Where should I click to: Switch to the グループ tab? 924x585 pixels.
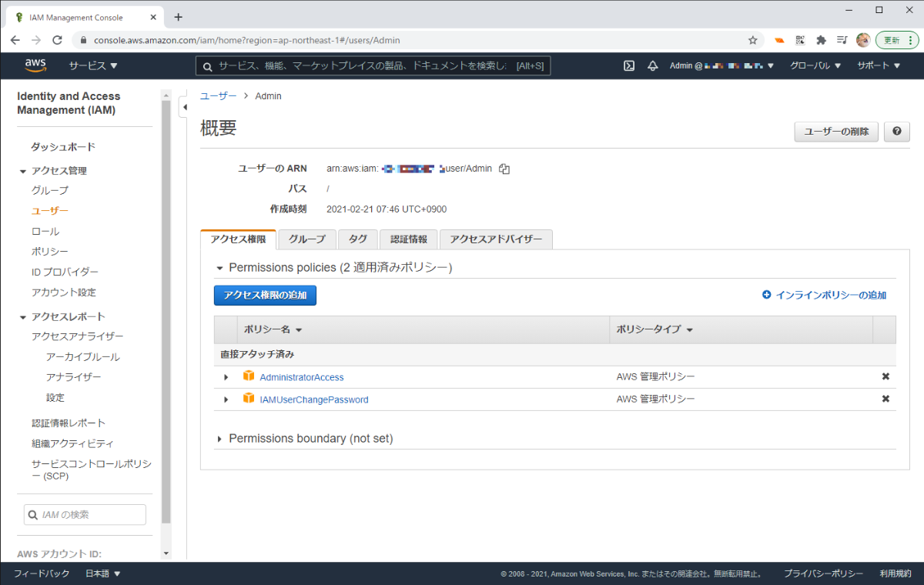pyautogui.click(x=307, y=239)
